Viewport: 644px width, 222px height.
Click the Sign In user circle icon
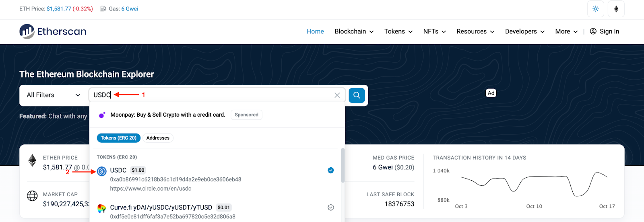click(x=593, y=31)
